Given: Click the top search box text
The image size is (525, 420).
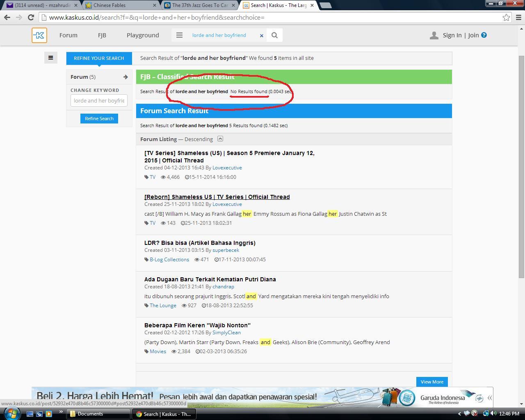Looking at the screenshot, I should tap(219, 35).
